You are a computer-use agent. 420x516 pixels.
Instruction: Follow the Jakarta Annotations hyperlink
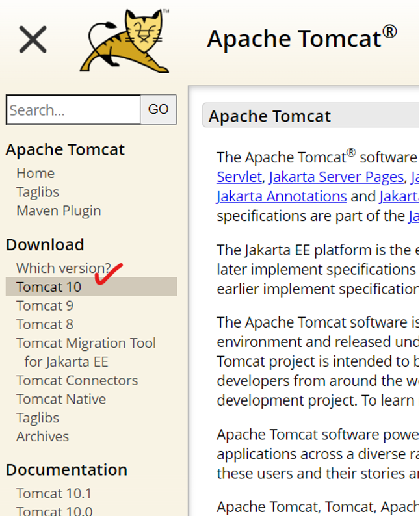[282, 196]
